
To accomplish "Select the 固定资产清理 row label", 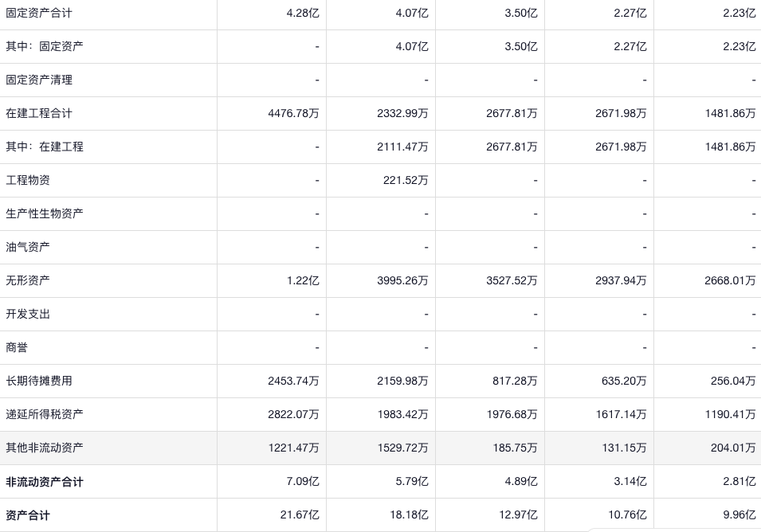I will (x=39, y=80).
